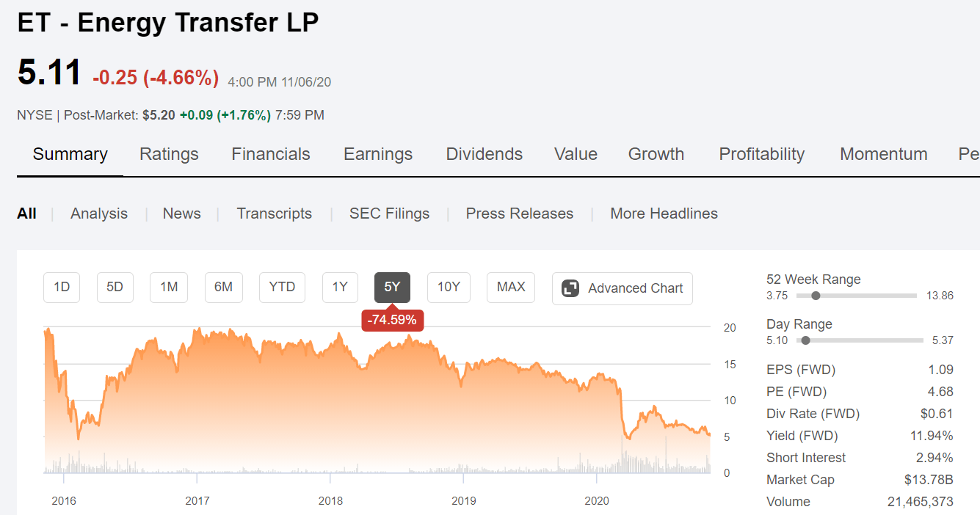Open the Dividends tab
This screenshot has height=515, width=980.
484,154
